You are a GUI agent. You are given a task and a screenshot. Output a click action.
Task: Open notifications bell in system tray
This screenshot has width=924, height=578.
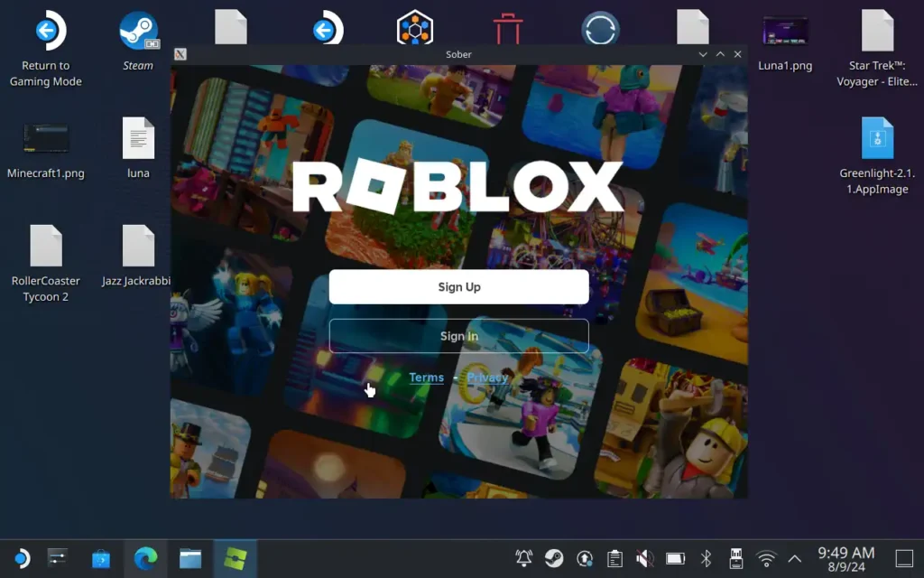(x=524, y=558)
